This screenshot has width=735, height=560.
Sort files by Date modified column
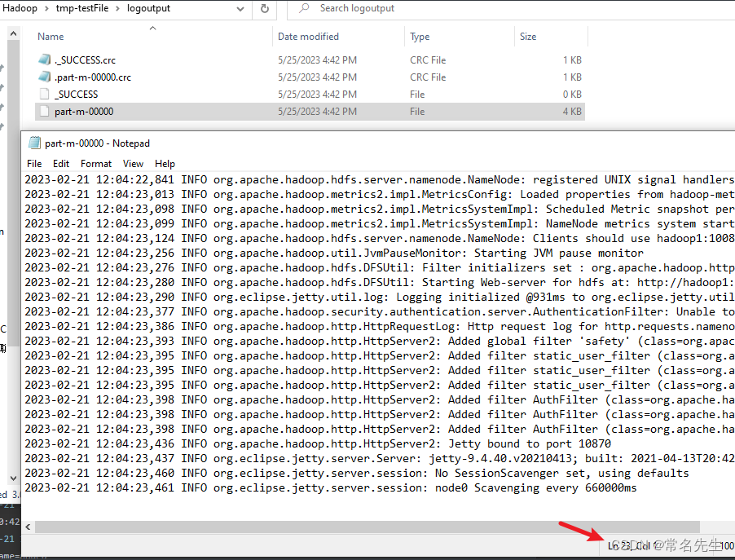coord(308,37)
